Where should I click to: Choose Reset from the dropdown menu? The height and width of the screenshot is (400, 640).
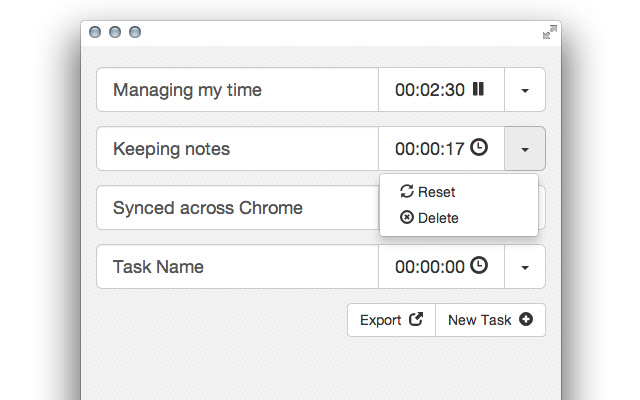[x=459, y=191]
